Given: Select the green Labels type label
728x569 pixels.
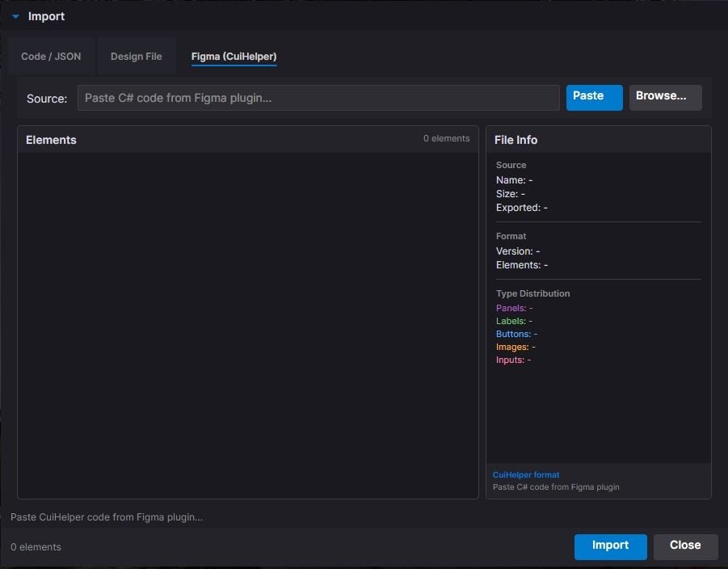Looking at the screenshot, I should coord(511,321).
